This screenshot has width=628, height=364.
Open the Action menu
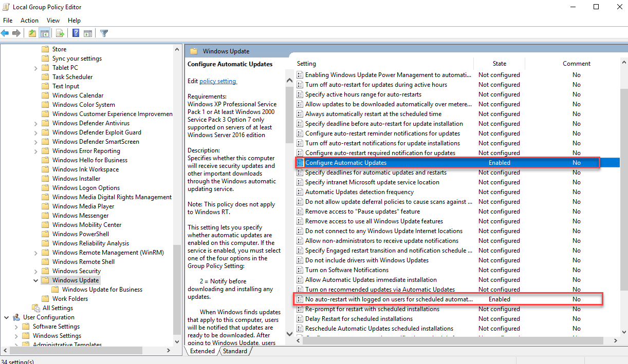click(x=29, y=21)
